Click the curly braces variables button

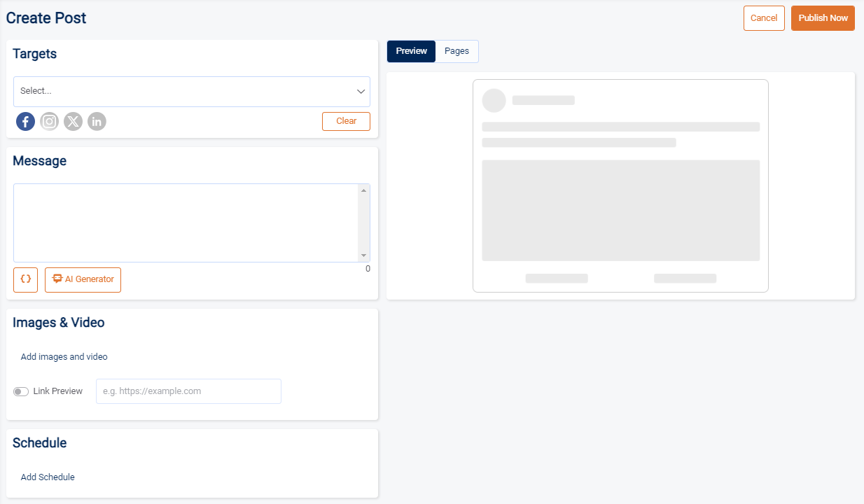(x=25, y=279)
